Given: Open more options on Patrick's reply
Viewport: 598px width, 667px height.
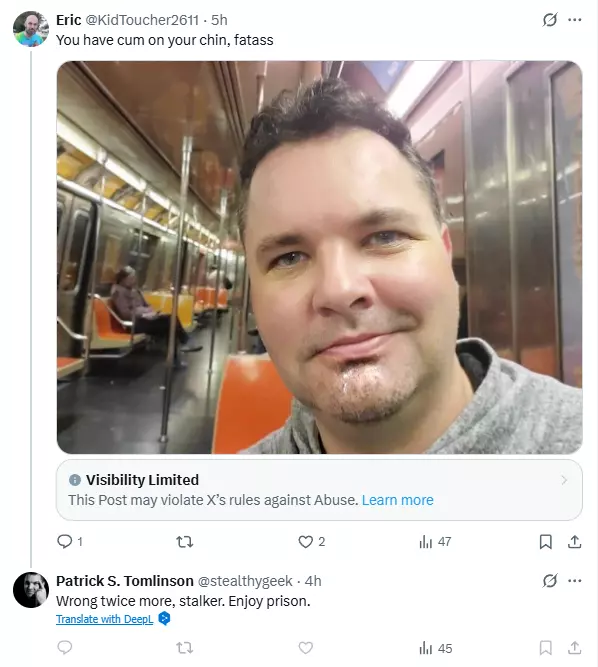Looking at the screenshot, I should click(575, 581).
